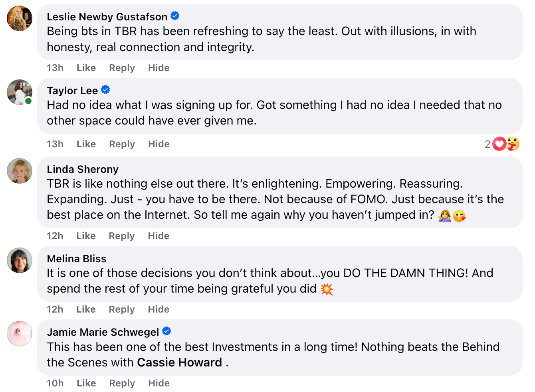The image size is (535, 392).
Task: Click Jamie Marie Schwegel's verified badge
Action: click(x=166, y=331)
